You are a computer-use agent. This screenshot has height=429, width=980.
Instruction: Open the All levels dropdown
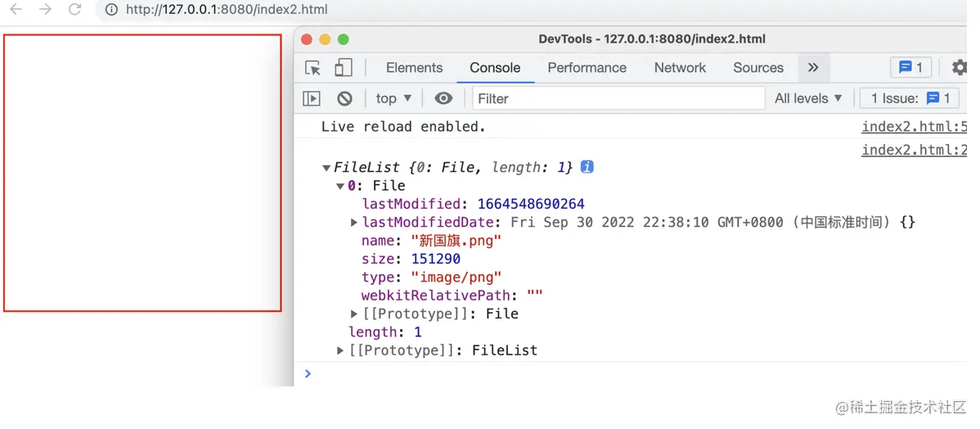pyautogui.click(x=809, y=98)
